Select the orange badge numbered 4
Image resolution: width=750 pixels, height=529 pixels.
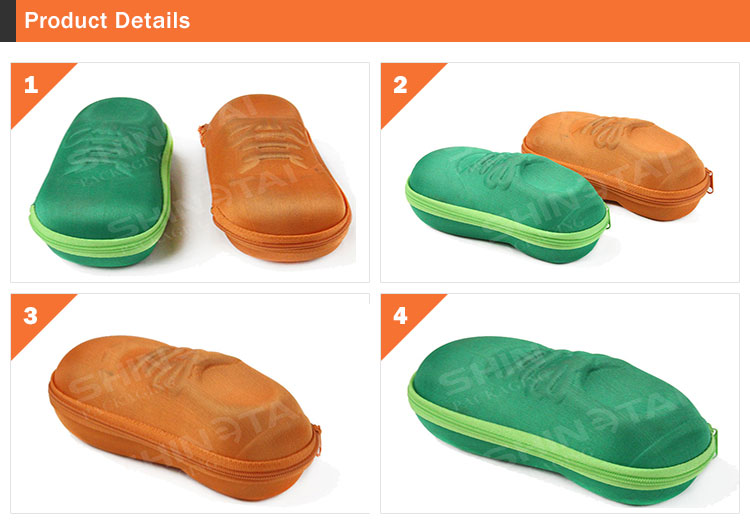[401, 316]
